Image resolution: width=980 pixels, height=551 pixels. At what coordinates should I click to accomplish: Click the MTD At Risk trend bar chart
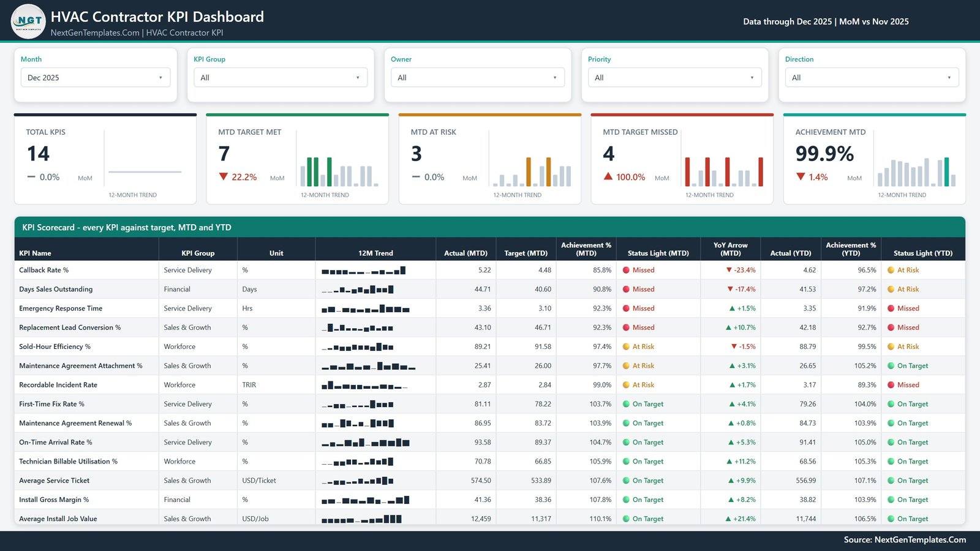[532, 171]
